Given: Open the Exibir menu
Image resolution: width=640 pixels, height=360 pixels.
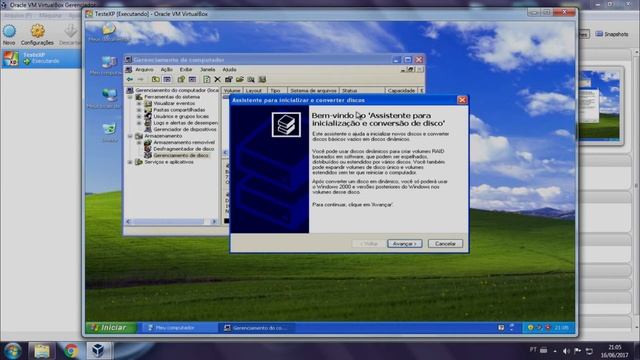Looking at the screenshot, I should tap(186, 70).
